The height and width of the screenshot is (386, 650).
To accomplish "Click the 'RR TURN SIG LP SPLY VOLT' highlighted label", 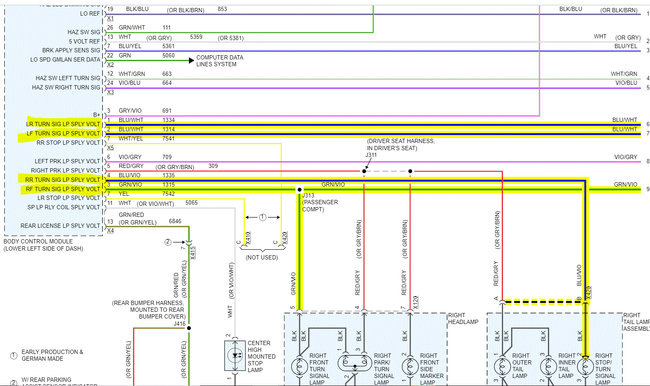I will click(63, 180).
